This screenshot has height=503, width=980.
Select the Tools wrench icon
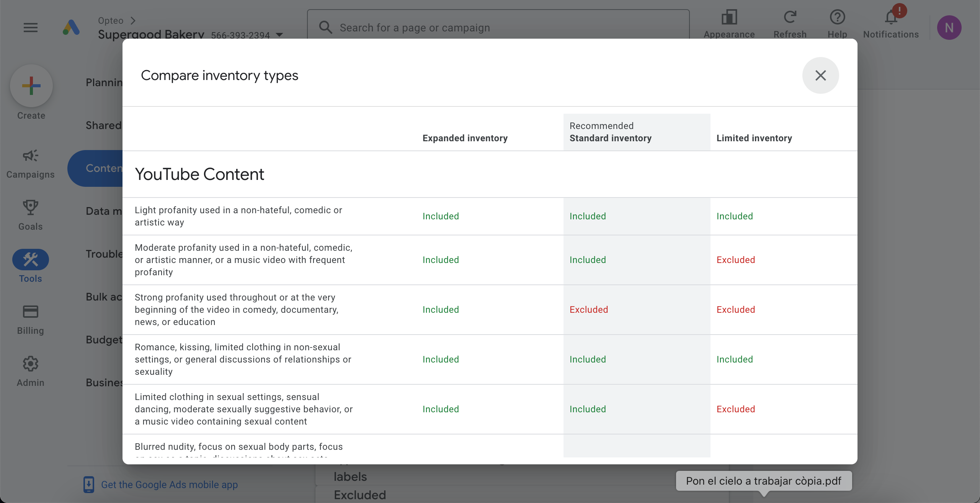tap(31, 260)
